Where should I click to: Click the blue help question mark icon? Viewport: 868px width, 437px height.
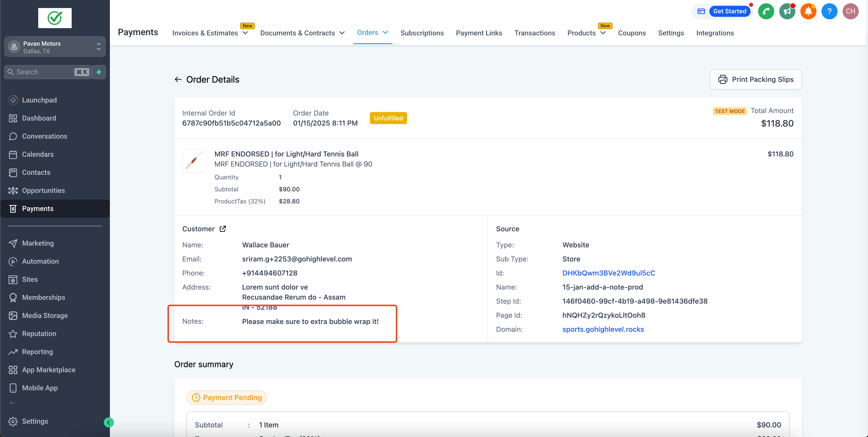829,11
